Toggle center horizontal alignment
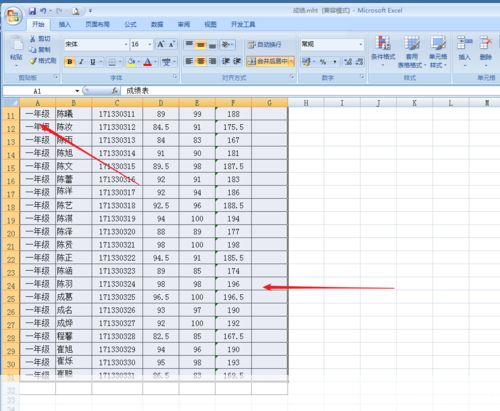Viewport: 500px width, 411px height. pyautogui.click(x=201, y=61)
